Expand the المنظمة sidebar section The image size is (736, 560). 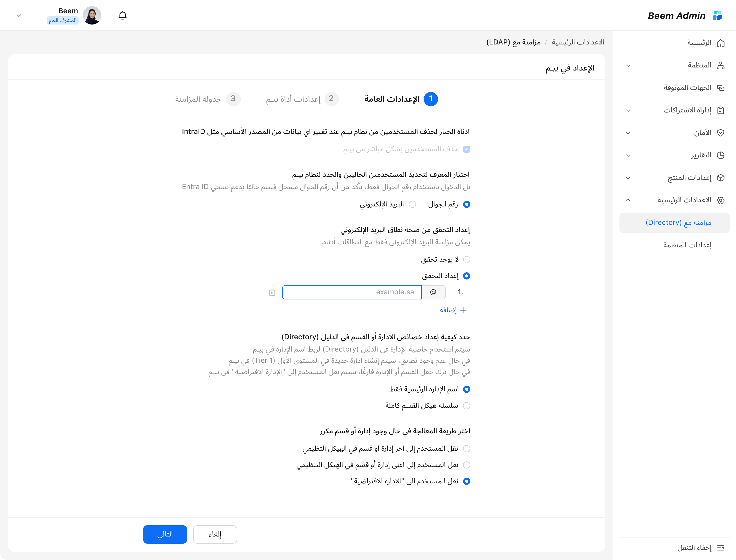(x=628, y=65)
